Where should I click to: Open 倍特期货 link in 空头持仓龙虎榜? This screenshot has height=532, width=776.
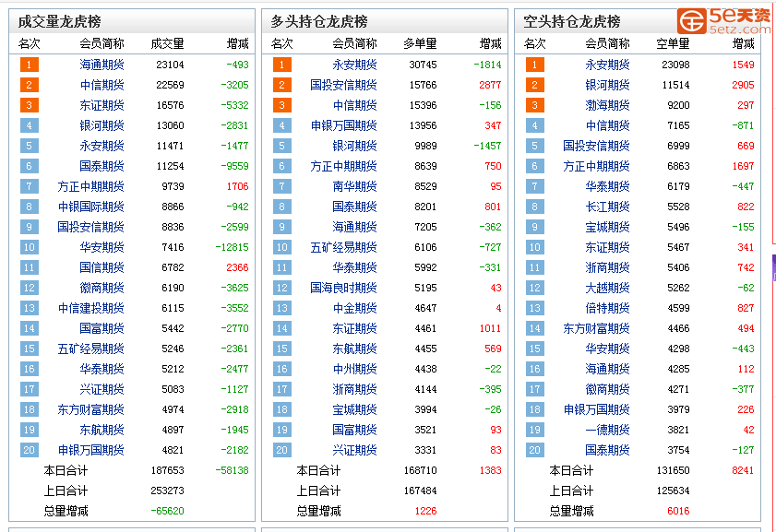tap(608, 308)
